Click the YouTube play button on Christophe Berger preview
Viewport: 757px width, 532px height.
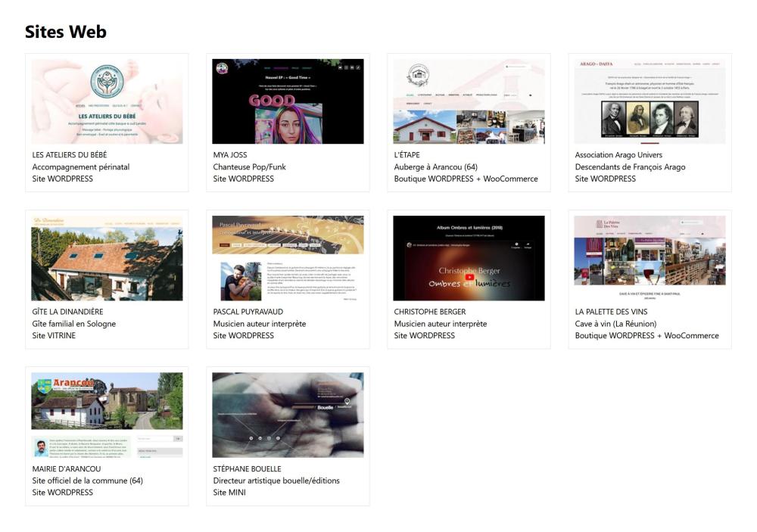[x=469, y=277]
